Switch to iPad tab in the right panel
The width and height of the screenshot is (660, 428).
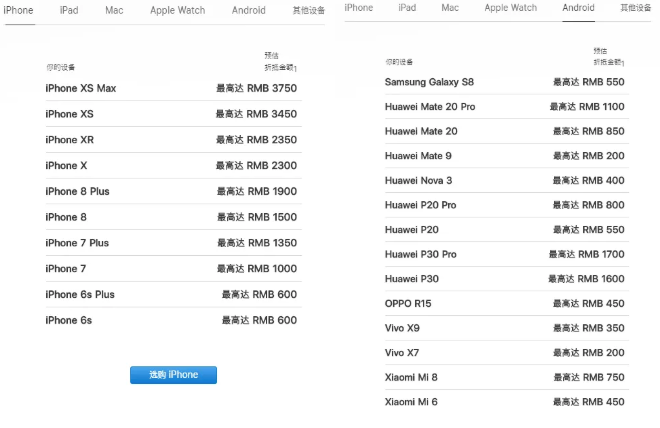[407, 8]
